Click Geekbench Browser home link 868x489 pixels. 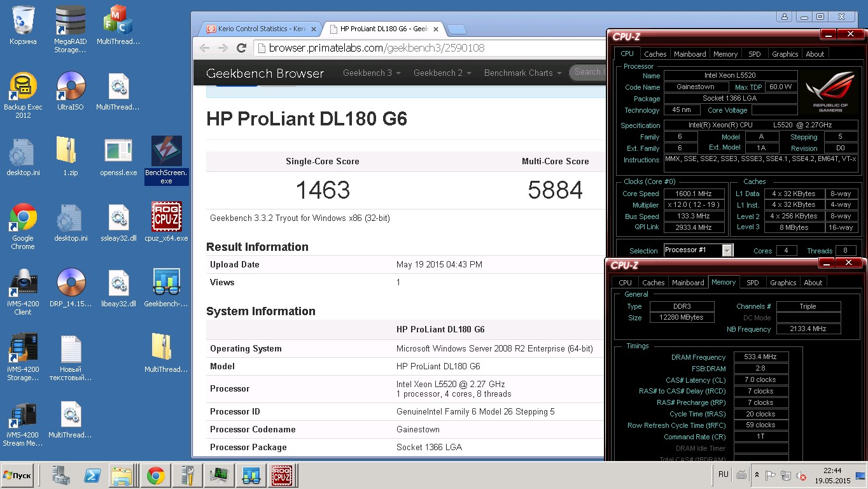coord(265,73)
